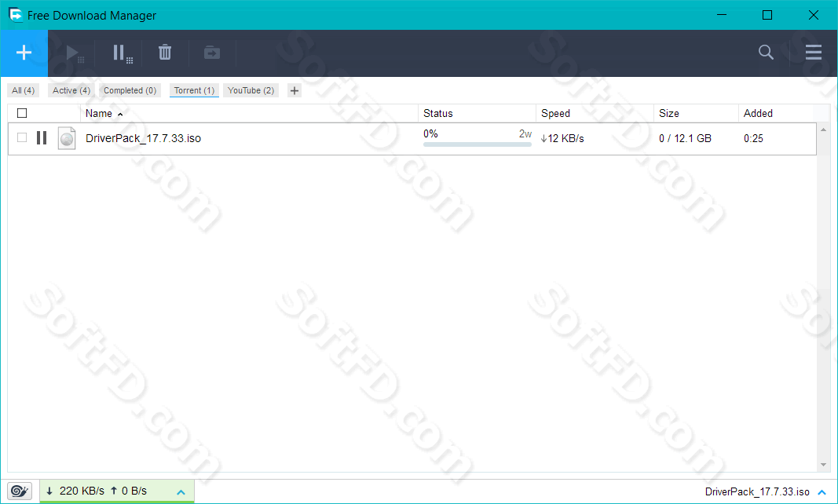The image size is (838, 504).
Task: Sort by the Status column header
Action: [x=437, y=113]
